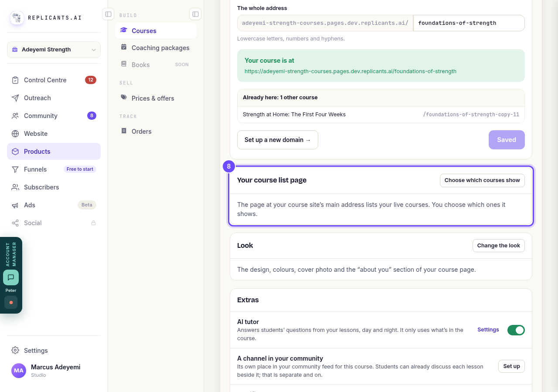Click the Subscribers users icon

(15, 187)
